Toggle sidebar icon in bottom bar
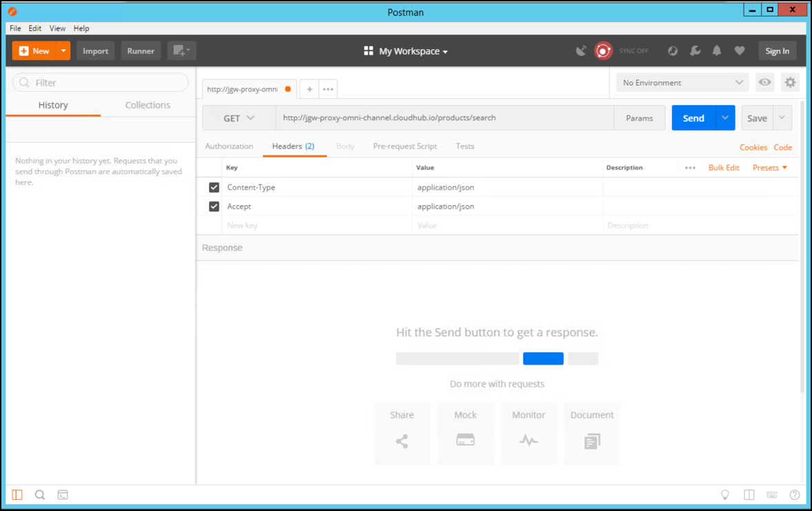 [x=17, y=495]
